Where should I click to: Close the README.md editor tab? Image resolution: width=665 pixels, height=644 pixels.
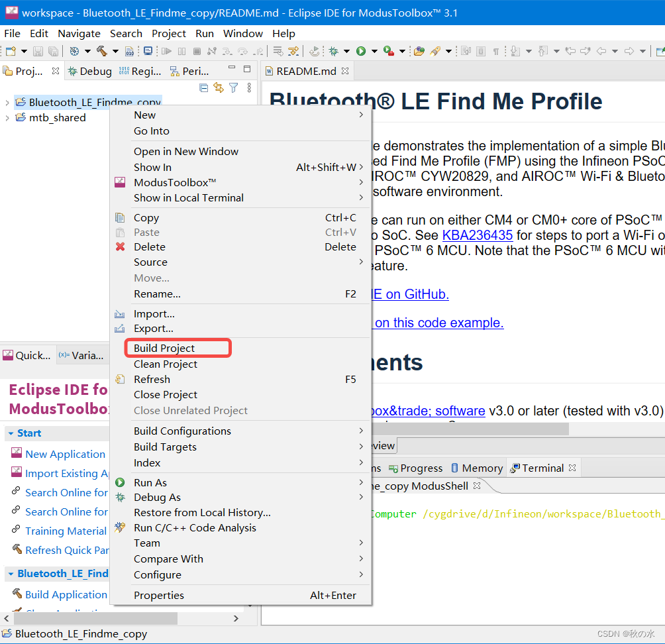coord(345,71)
